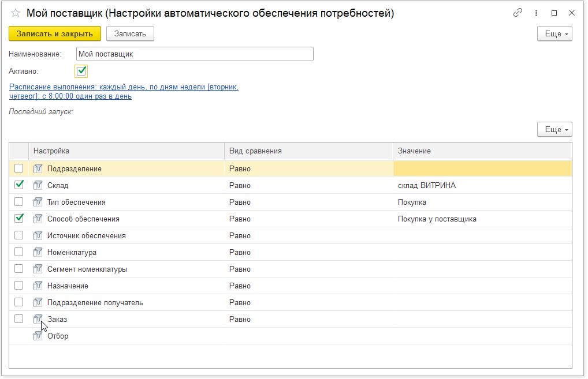588x379 pixels.
Task: Click the favorites star icon
Action: pyautogui.click(x=16, y=13)
